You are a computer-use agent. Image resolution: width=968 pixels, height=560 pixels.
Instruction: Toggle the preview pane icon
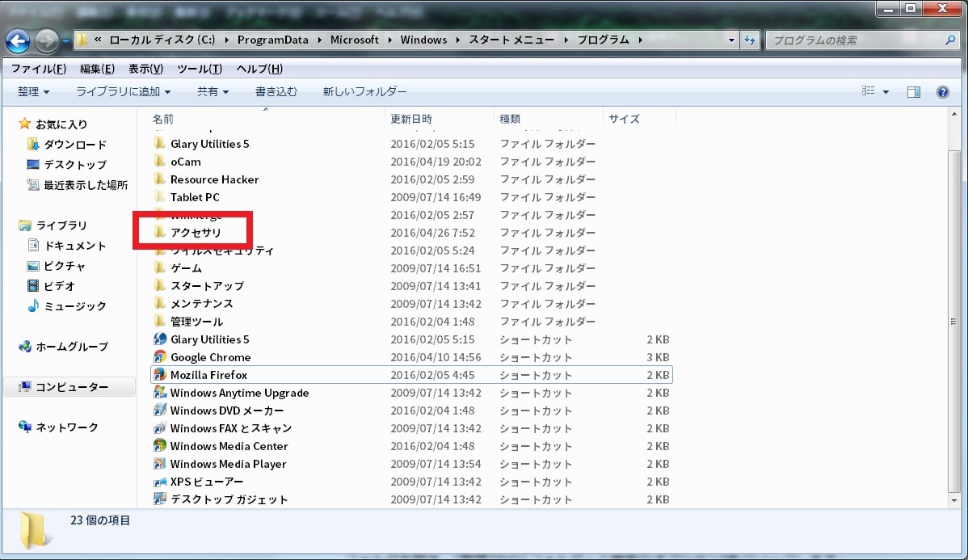click(914, 92)
